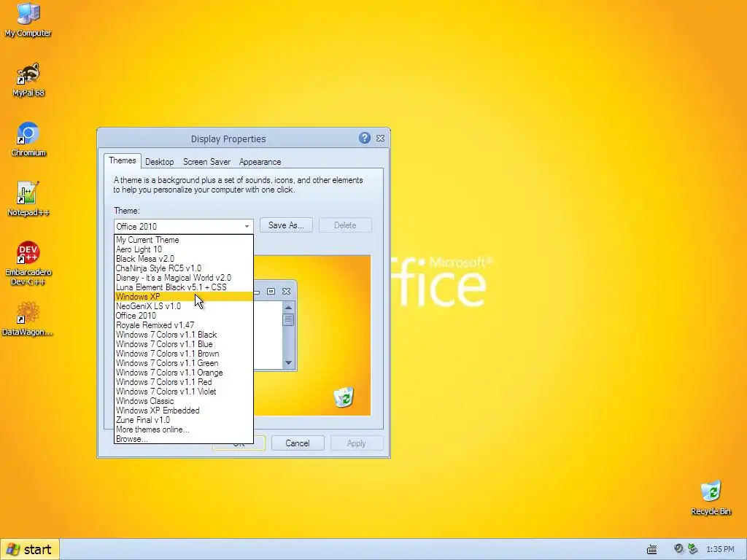Choose Windows 7 Colors v1.1 Orange
Screen dimensions: 747x560
point(183,373)
